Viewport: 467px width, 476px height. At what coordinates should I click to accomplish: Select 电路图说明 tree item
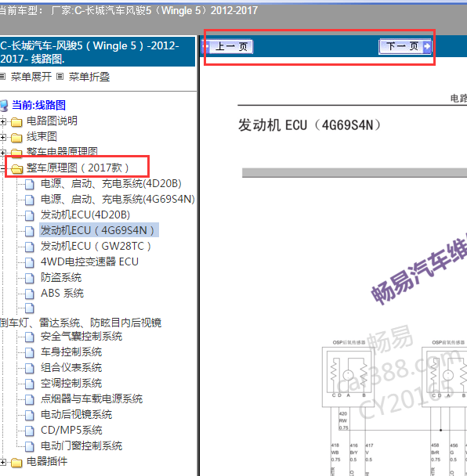click(x=52, y=121)
